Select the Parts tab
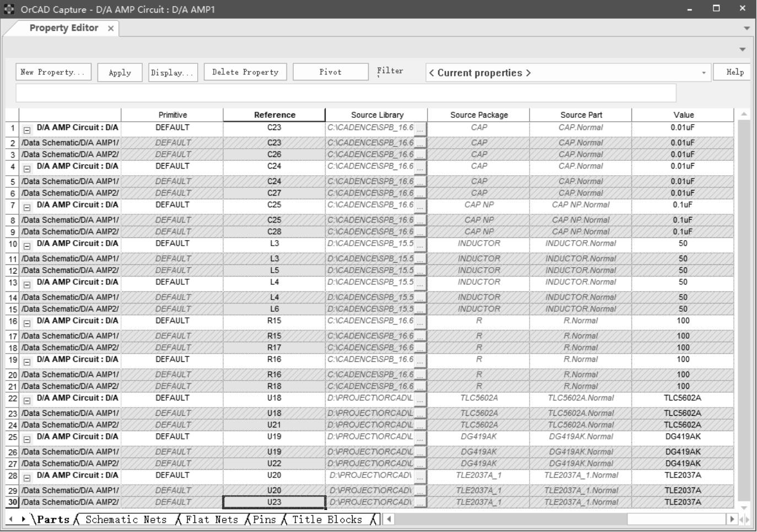This screenshot has height=532, width=757. coord(53,519)
